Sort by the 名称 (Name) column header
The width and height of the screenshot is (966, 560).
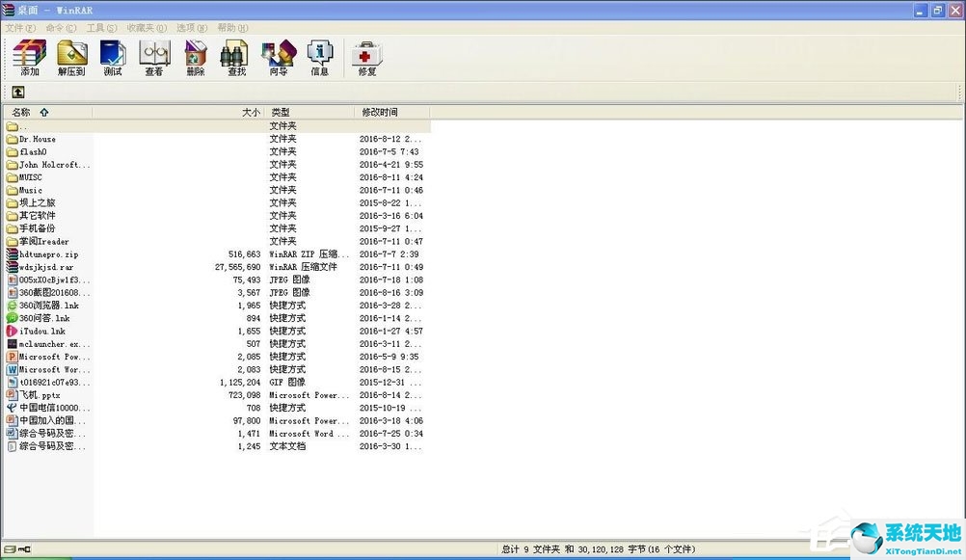click(x=48, y=112)
